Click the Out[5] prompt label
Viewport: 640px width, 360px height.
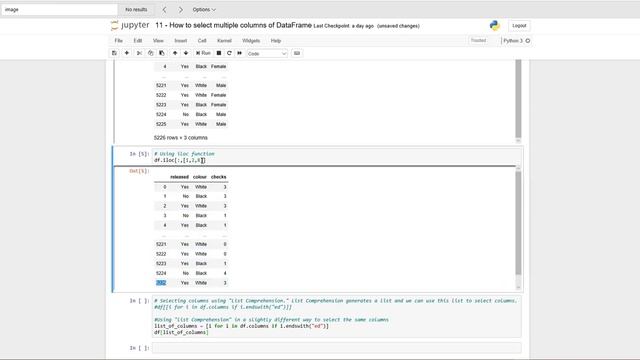click(139, 171)
